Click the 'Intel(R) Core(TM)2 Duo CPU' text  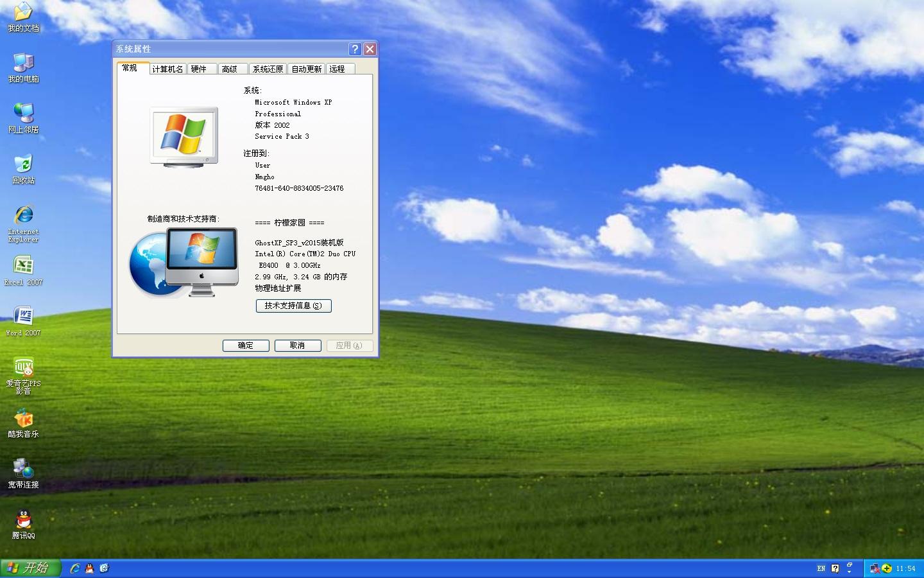pyautogui.click(x=305, y=254)
